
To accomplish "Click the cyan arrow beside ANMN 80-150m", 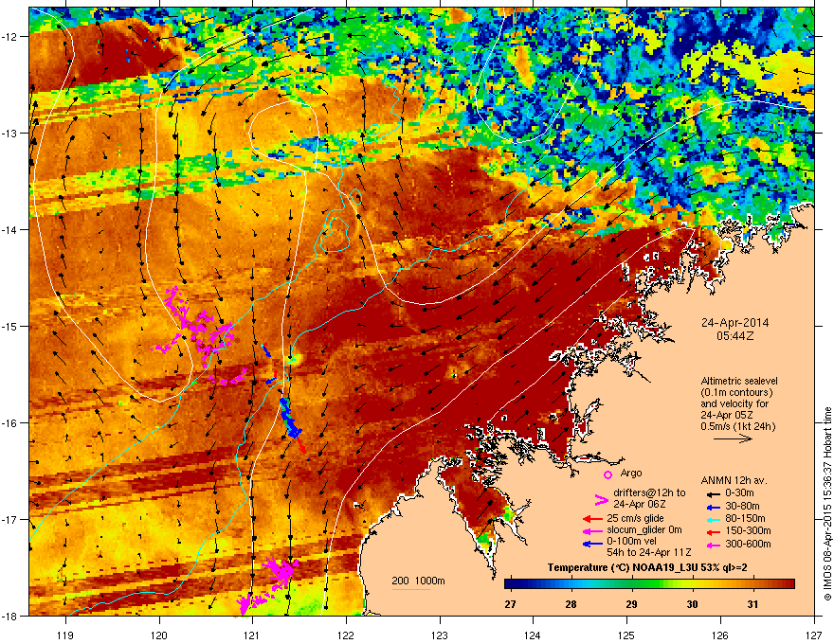I will (x=712, y=519).
